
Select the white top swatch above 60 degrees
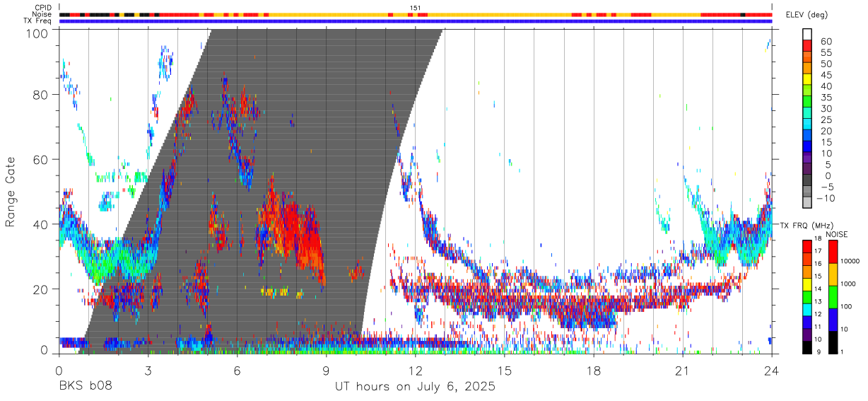tap(807, 35)
